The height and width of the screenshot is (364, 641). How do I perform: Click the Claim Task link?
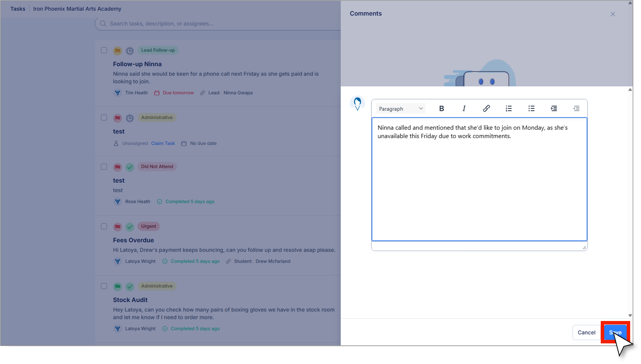tap(163, 143)
